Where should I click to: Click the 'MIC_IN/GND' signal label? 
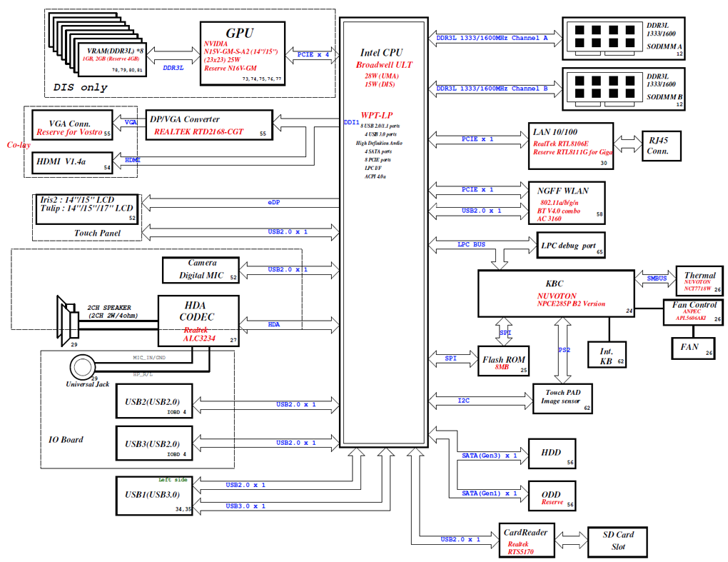click(x=149, y=358)
